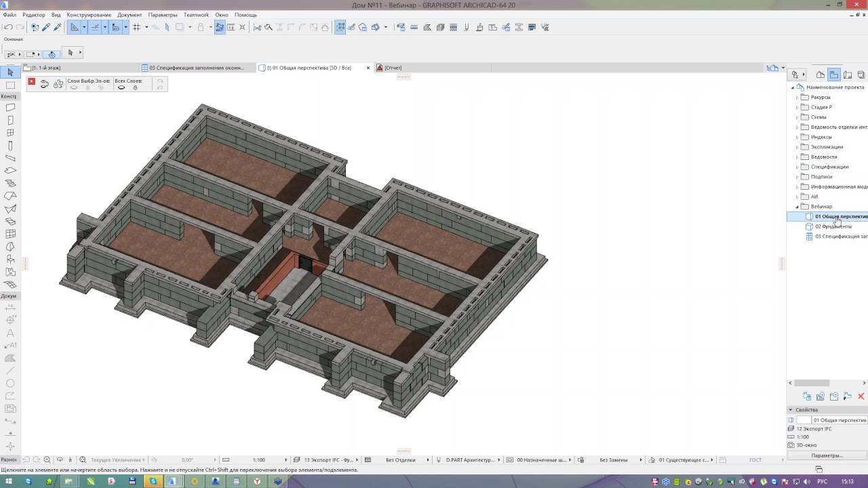The image size is (868, 488).
Task: Click the Undo arrow icon
Action: pyautogui.click(x=8, y=27)
